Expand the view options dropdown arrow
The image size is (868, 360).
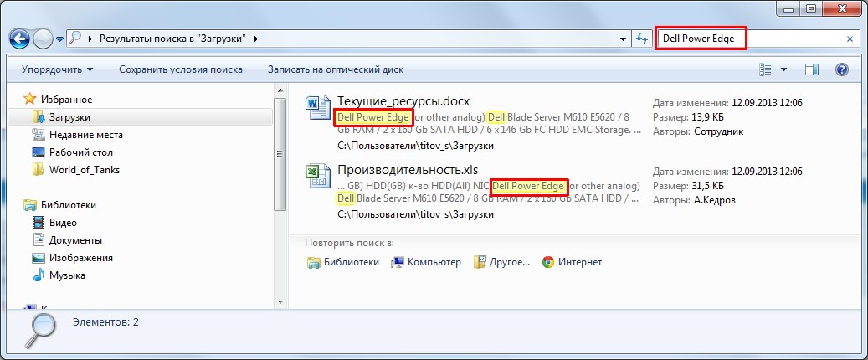click(783, 69)
